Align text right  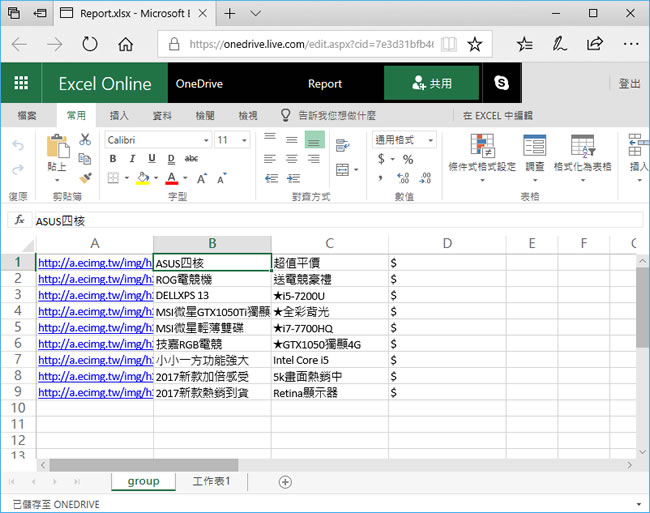314,159
